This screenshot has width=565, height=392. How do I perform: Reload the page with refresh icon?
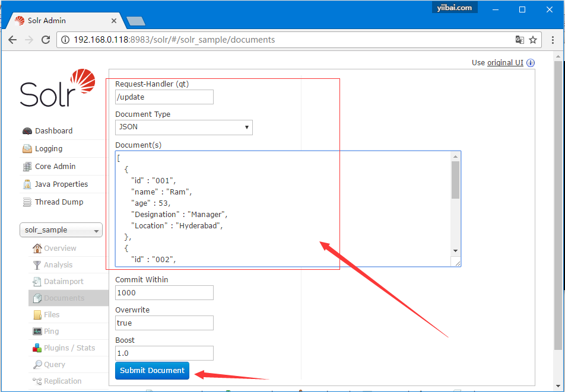point(46,40)
